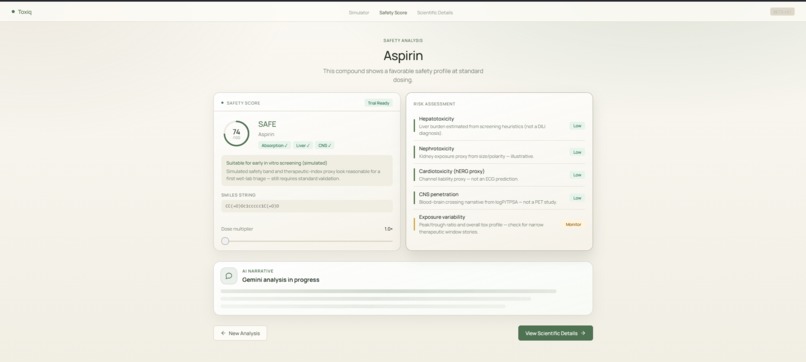Image resolution: width=806 pixels, height=362 pixels.
Task: Click the SAFETY SCORE panel heading
Action: tap(243, 103)
